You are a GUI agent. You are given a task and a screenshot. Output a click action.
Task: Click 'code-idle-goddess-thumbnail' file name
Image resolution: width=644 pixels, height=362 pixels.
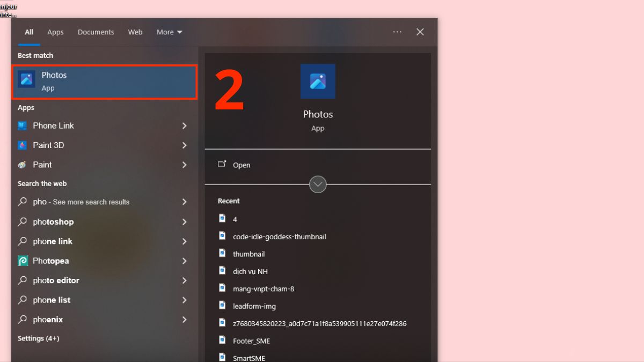point(280,237)
